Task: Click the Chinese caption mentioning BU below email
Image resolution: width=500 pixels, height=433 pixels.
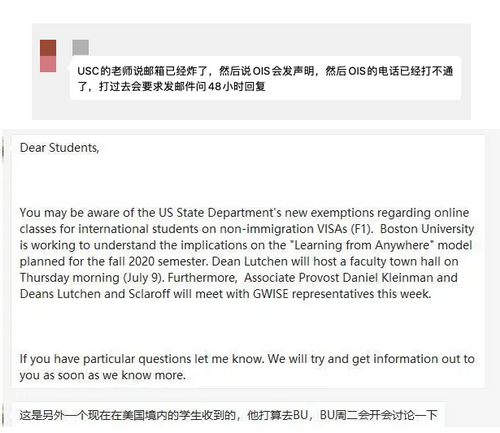Action: pos(228,415)
